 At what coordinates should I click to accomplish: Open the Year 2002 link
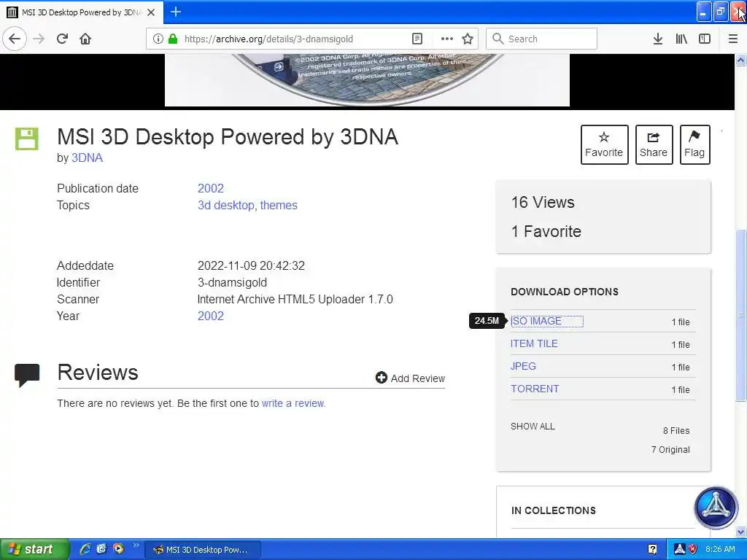click(x=211, y=316)
